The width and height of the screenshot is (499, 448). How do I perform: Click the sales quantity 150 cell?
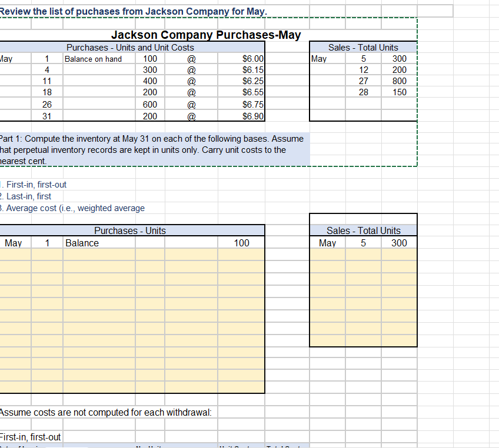click(x=399, y=92)
